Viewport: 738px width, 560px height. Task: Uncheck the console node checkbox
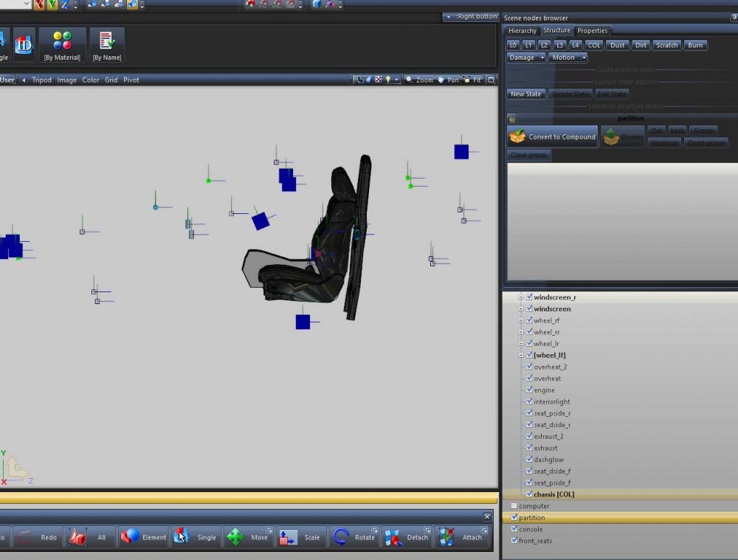click(514, 529)
